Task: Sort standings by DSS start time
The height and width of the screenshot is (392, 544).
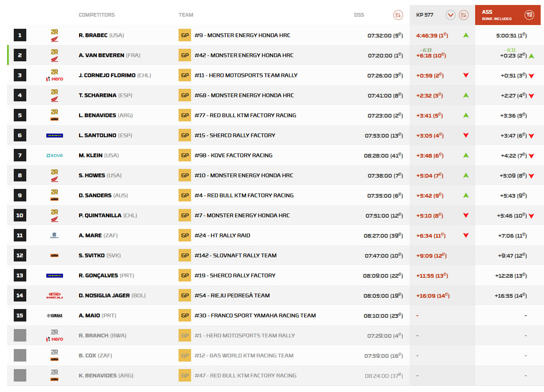Action: [398, 15]
